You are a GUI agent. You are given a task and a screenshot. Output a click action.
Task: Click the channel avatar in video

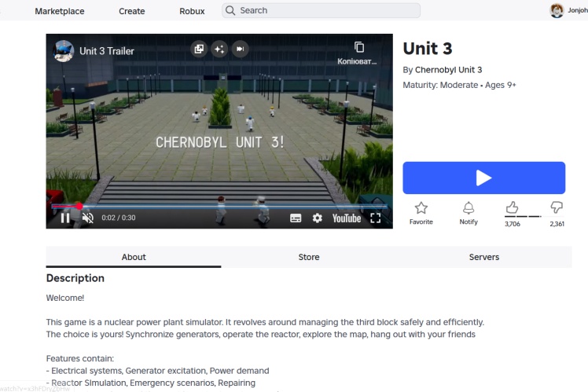click(64, 51)
